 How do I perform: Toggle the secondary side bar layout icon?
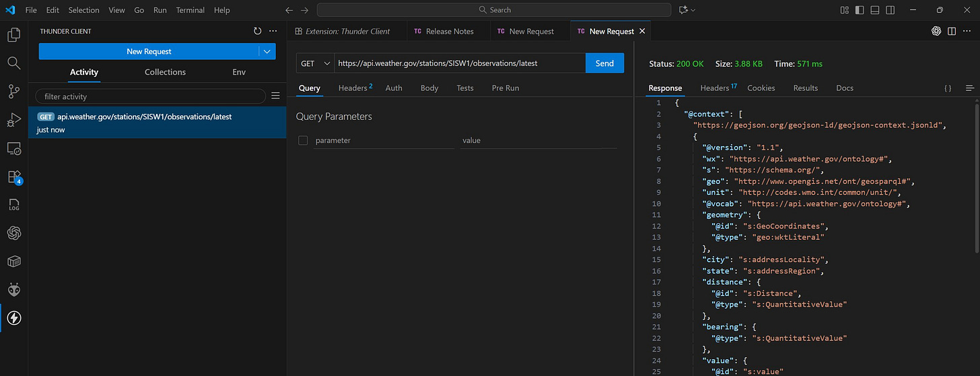[x=890, y=10]
